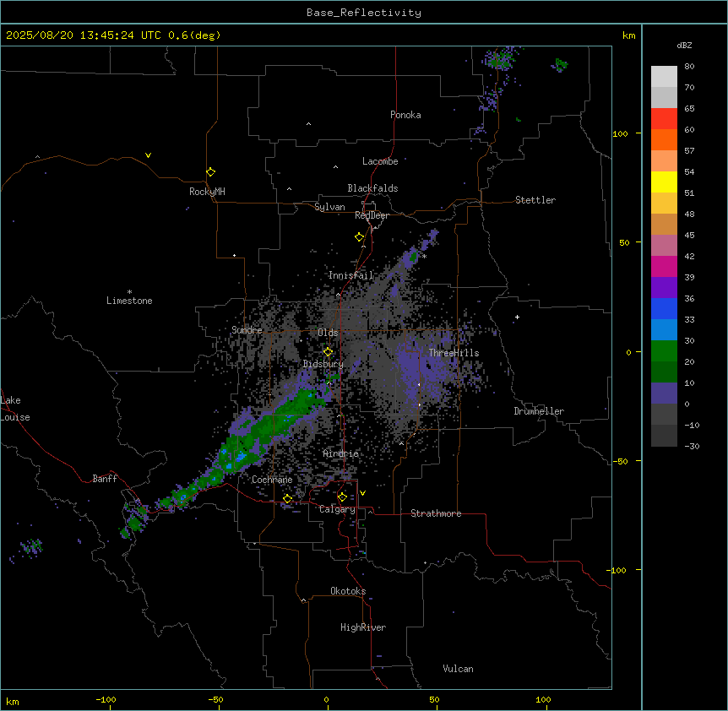Click the yellow diamond marker above RockyMH
Viewport: 728px width, 711px height.
click(210, 172)
